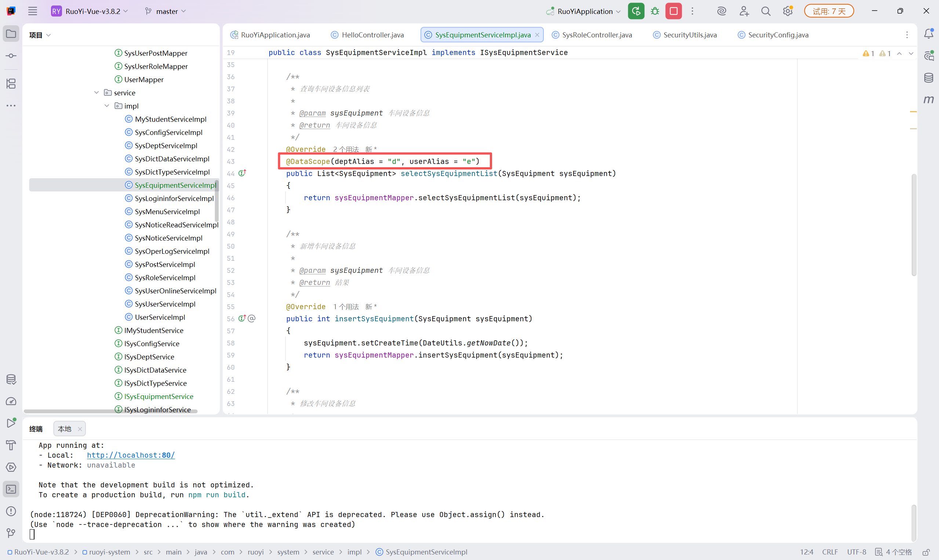Open the Services tool window
939x560 pixels.
(x=11, y=467)
